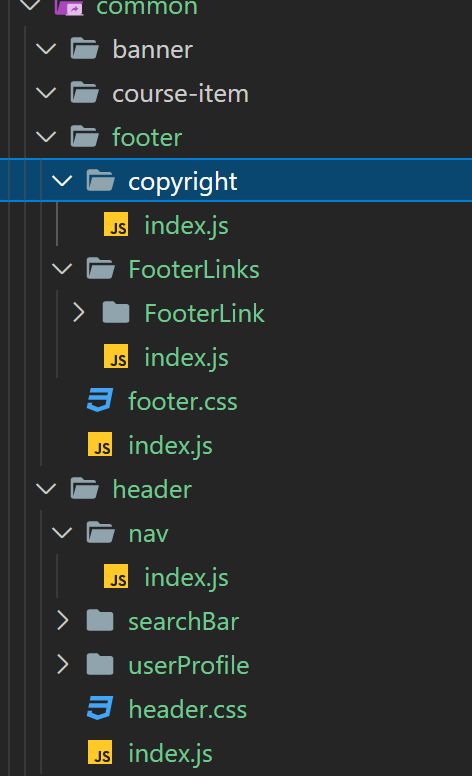The image size is (472, 776).
Task: Click the banner folder icon
Action: pyautogui.click(x=85, y=49)
